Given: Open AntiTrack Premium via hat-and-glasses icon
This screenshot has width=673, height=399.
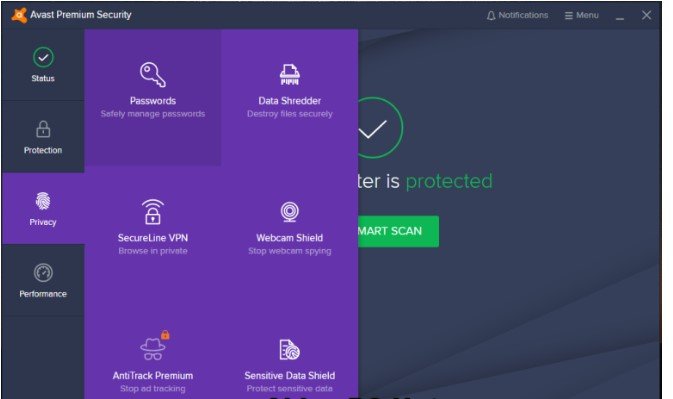Looking at the screenshot, I should point(153,349).
